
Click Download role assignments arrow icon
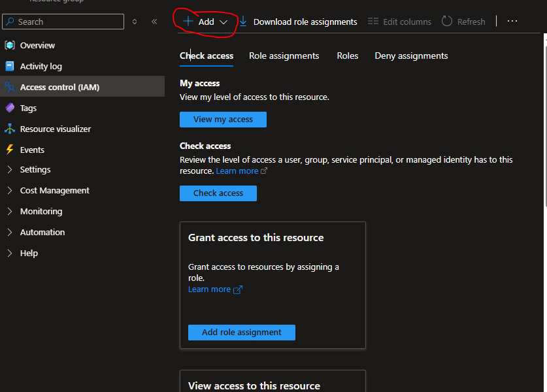tap(243, 22)
